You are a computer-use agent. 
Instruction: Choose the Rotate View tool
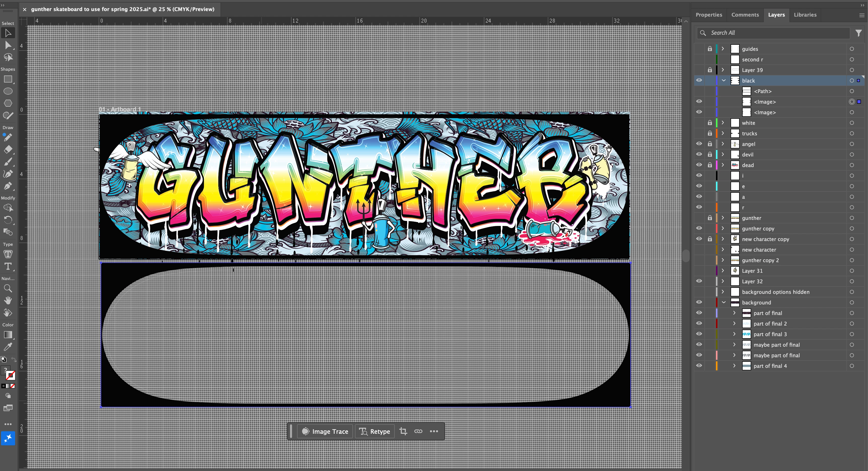click(x=8, y=312)
